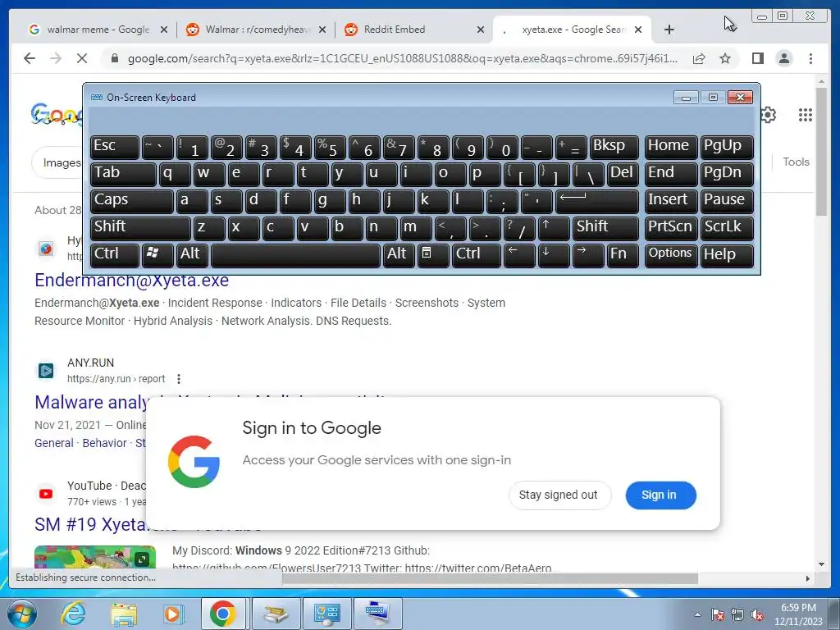Toggle the Fn key on keyboard
This screenshot has width=840, height=630.
[x=623, y=254]
